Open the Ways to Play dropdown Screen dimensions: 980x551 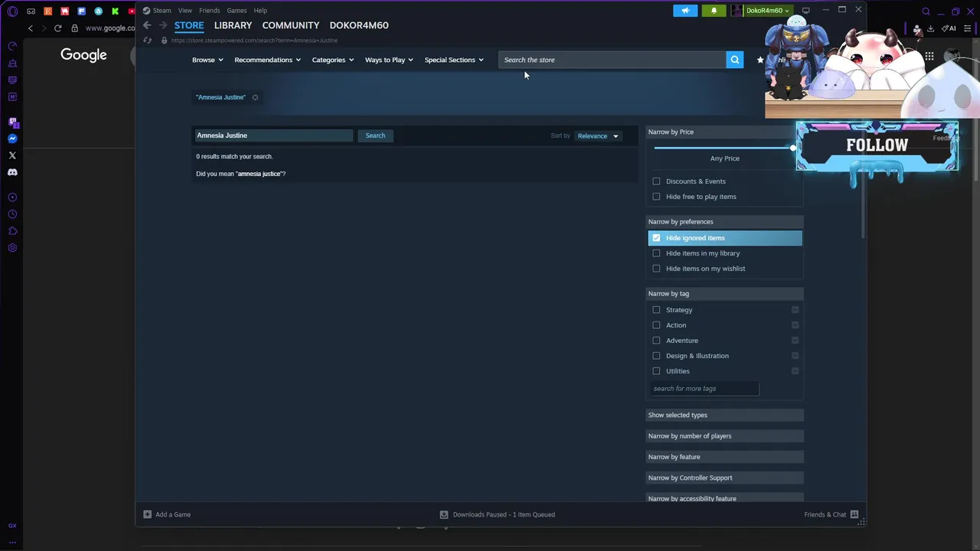click(x=389, y=60)
